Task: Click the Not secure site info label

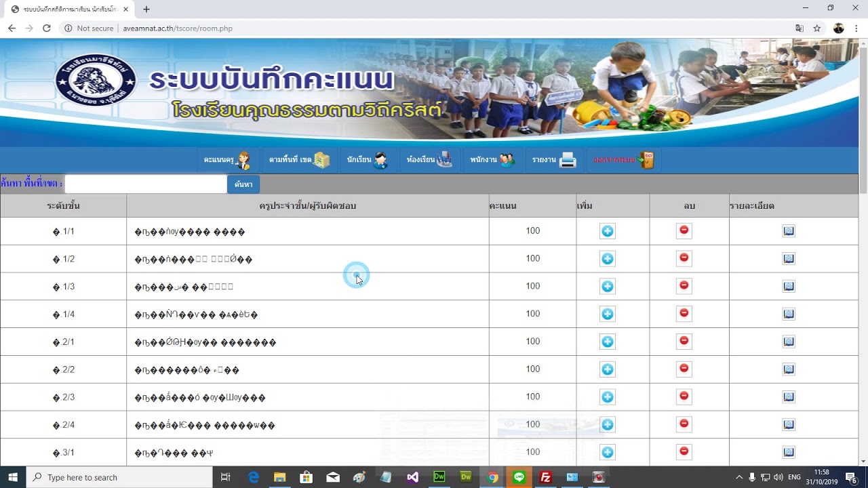Action: [x=89, y=28]
